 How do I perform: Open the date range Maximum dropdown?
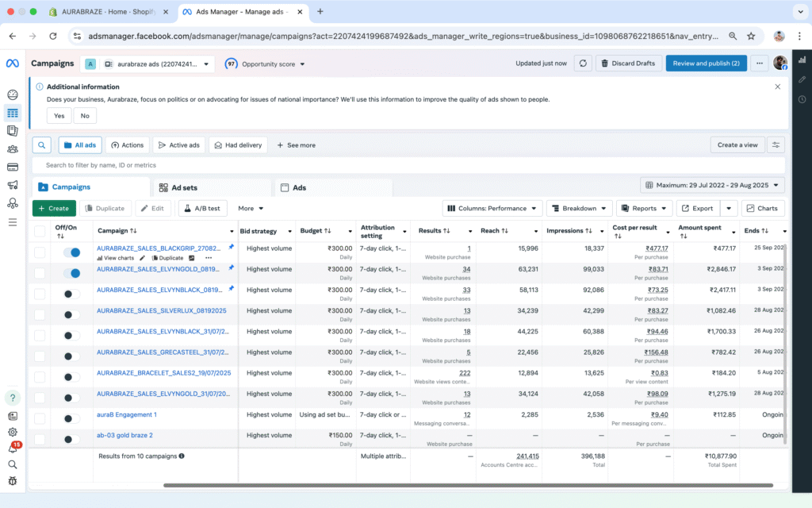point(712,185)
